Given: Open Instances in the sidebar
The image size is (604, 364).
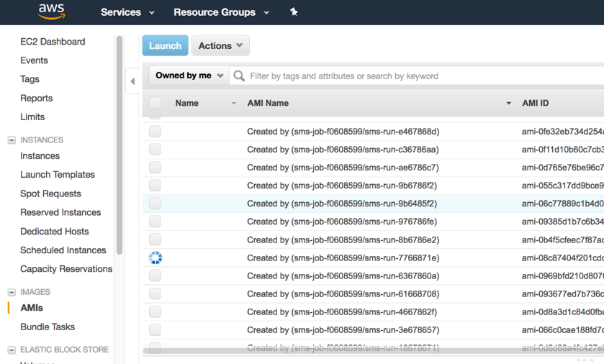Looking at the screenshot, I should [x=40, y=156].
